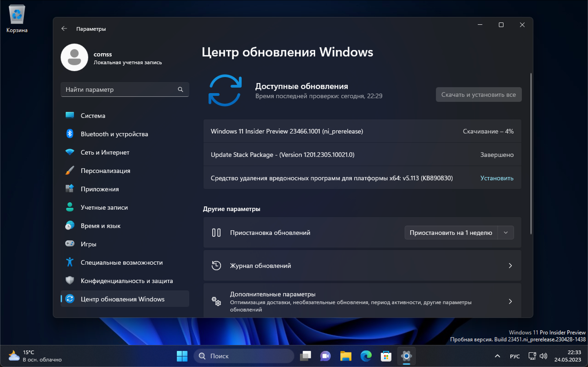Open the Система settings section icon
The height and width of the screenshot is (367, 588).
[69, 115]
